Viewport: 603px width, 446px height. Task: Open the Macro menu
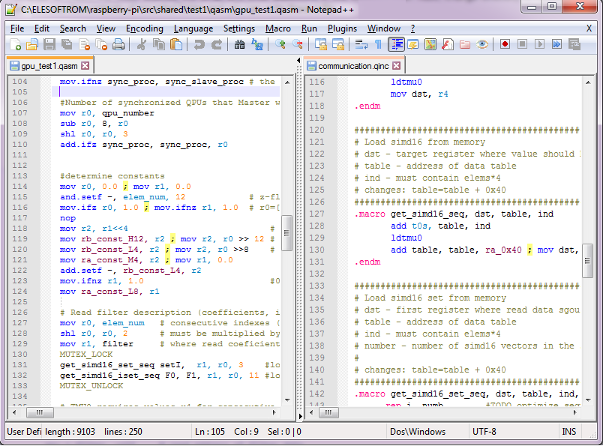[278, 29]
